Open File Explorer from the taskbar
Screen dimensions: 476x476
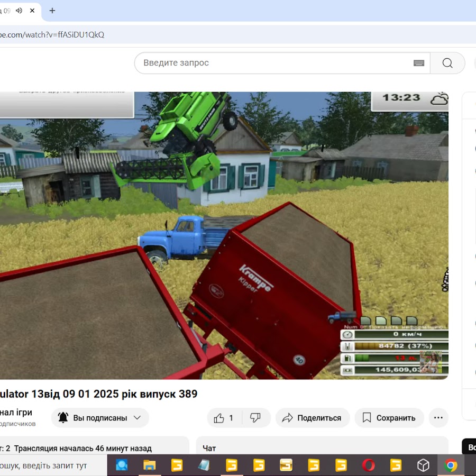[x=150, y=465]
